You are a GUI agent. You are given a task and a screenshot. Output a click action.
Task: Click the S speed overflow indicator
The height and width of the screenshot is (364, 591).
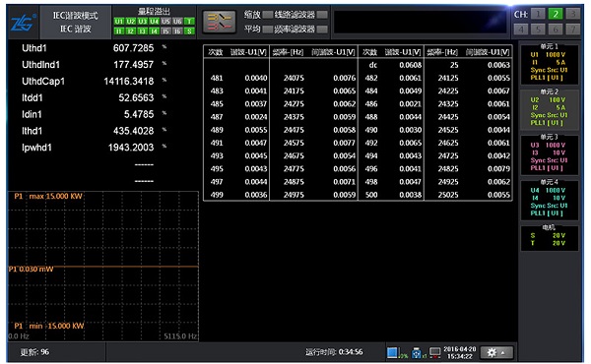point(189,30)
